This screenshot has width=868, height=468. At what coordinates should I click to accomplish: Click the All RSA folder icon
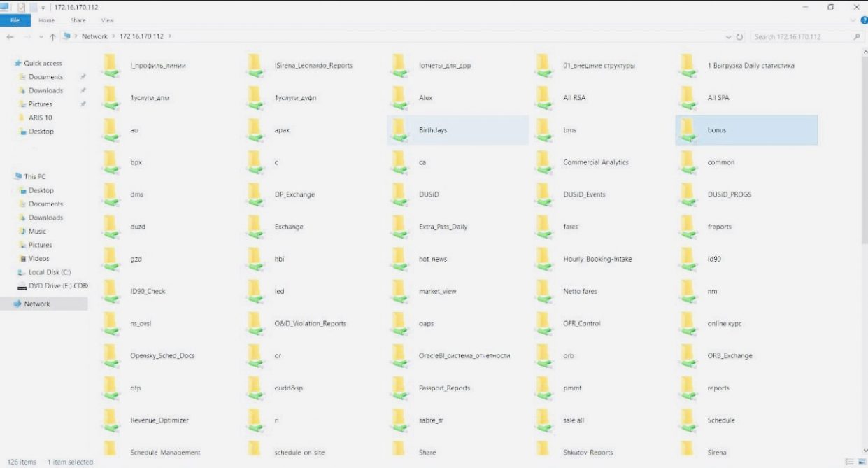point(543,98)
